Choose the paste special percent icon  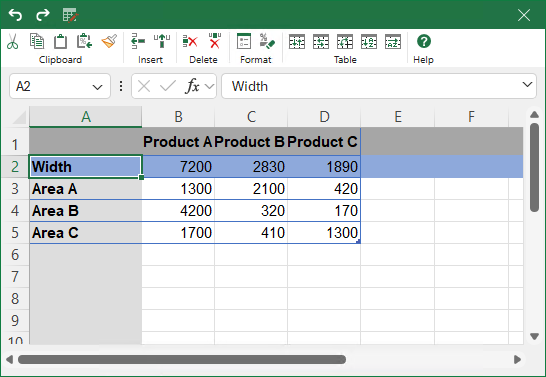click(84, 41)
